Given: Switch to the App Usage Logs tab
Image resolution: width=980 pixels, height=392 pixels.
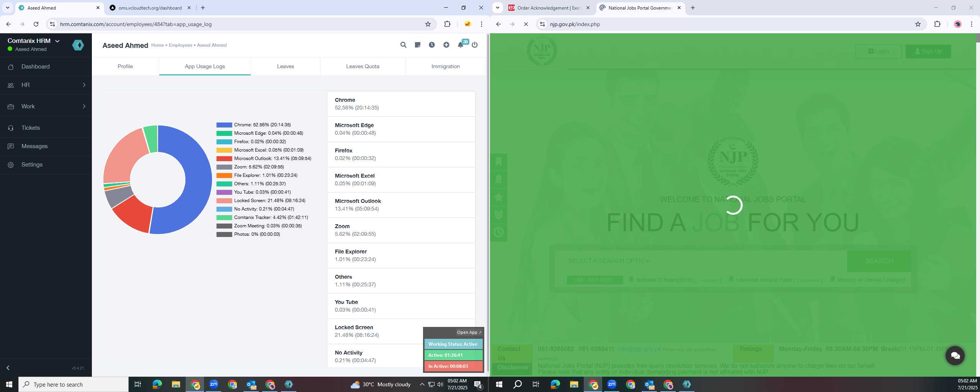Looking at the screenshot, I should tap(205, 66).
